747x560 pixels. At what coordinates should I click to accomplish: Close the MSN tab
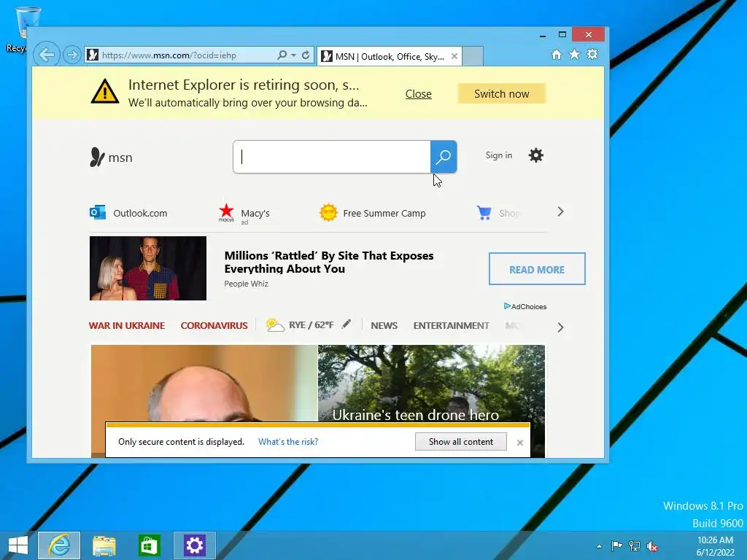tap(454, 56)
